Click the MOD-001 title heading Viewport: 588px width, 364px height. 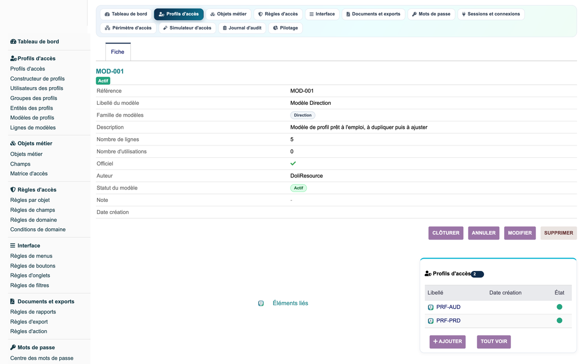(x=110, y=71)
